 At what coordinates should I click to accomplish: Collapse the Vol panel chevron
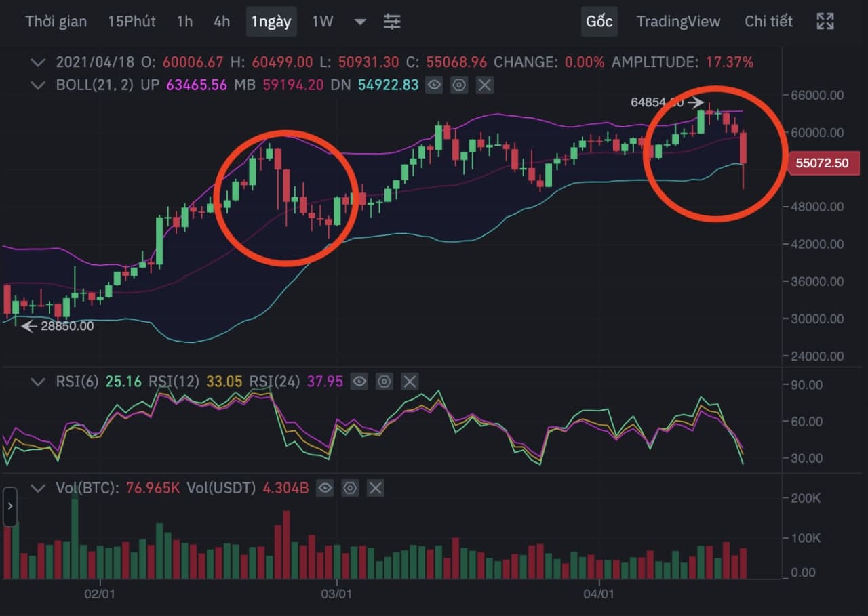pos(38,487)
